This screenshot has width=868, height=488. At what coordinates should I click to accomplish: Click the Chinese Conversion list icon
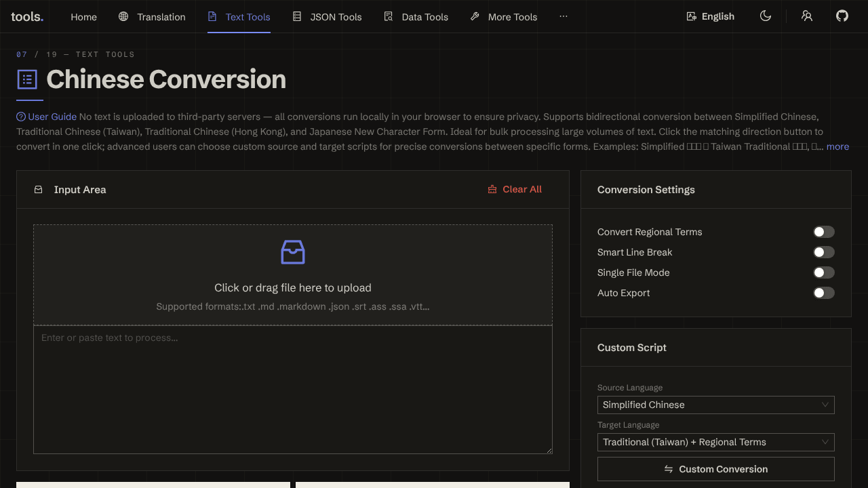[27, 79]
